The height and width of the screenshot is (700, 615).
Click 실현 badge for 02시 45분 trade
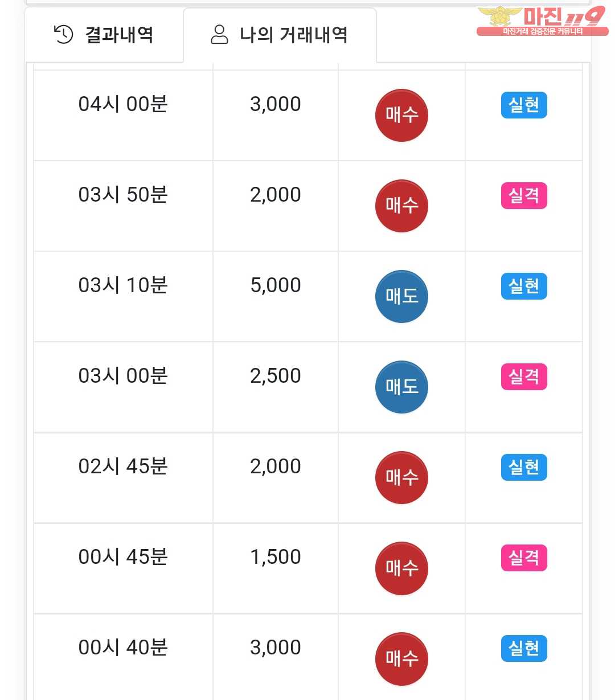pos(524,468)
